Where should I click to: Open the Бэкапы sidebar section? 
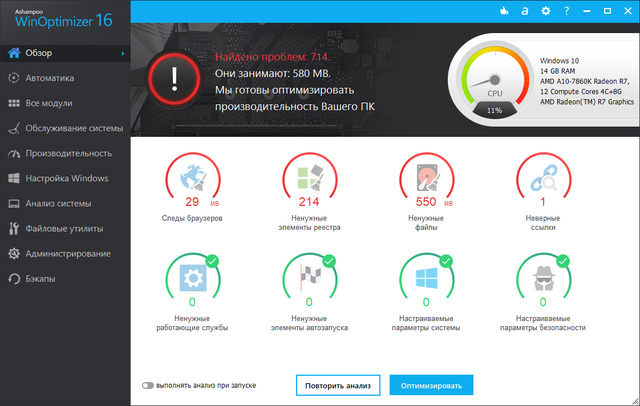41,277
